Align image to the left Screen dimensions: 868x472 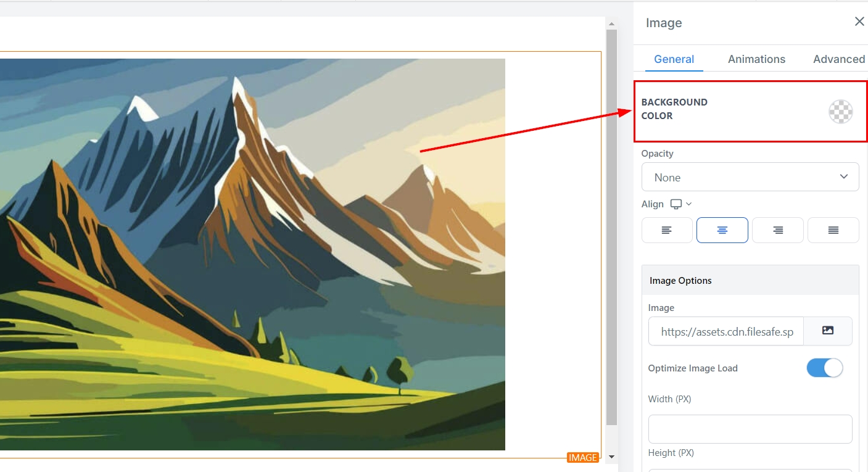coord(667,230)
